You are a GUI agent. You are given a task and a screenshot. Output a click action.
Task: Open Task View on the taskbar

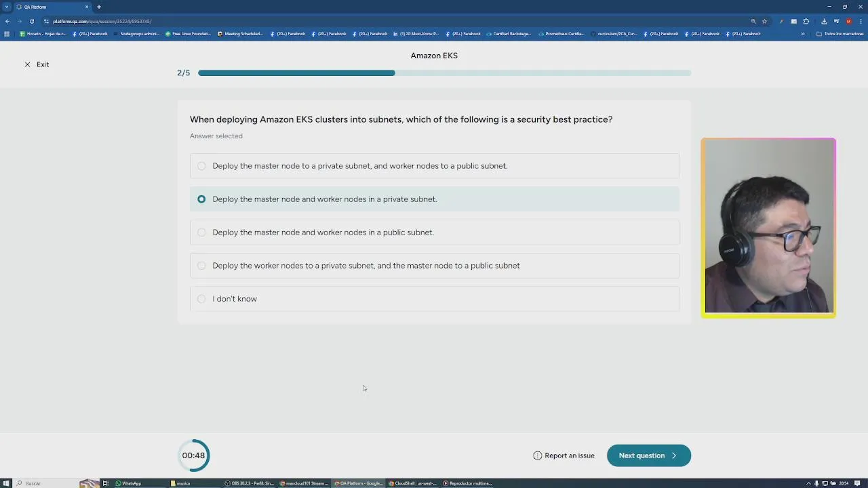click(x=105, y=483)
